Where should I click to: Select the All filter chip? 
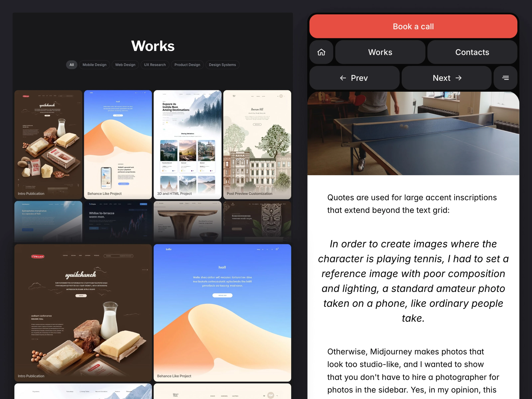(71, 65)
